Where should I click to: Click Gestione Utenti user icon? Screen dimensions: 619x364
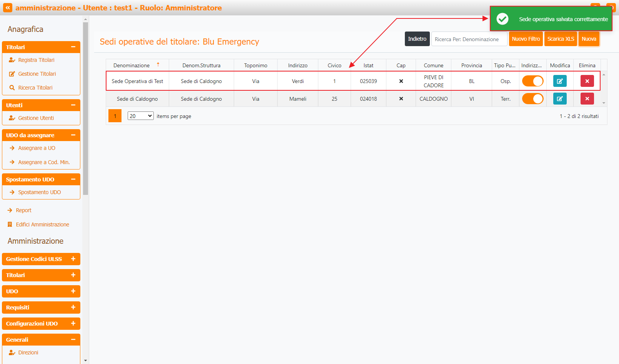click(12, 118)
